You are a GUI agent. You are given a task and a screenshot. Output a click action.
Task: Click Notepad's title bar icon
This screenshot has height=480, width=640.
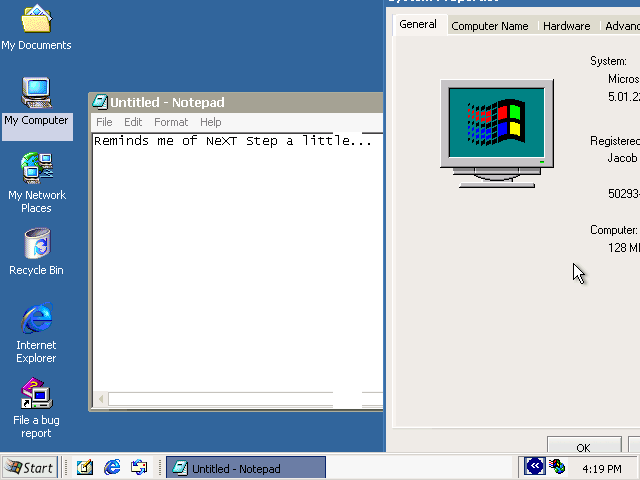[x=100, y=102]
